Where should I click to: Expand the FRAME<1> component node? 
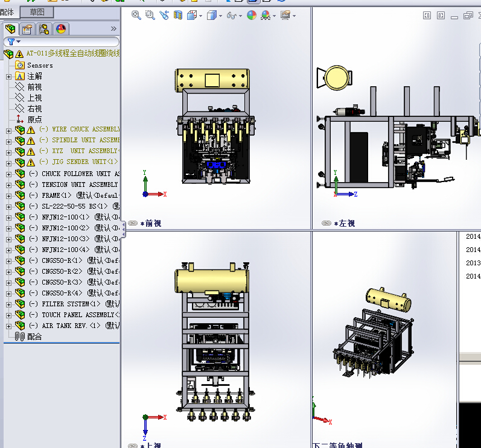8,195
